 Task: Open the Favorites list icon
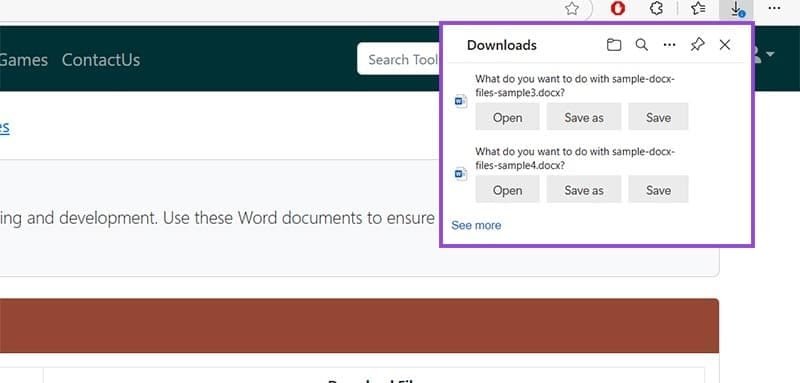click(697, 8)
